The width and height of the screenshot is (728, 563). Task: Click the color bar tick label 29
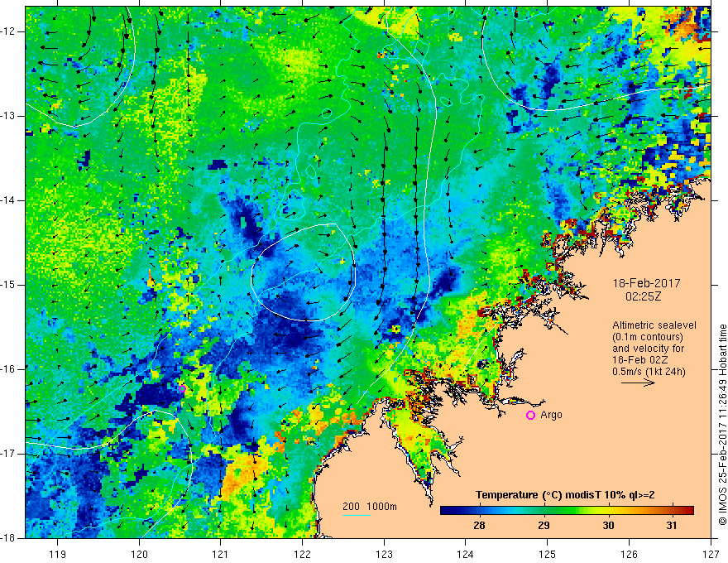544,526
